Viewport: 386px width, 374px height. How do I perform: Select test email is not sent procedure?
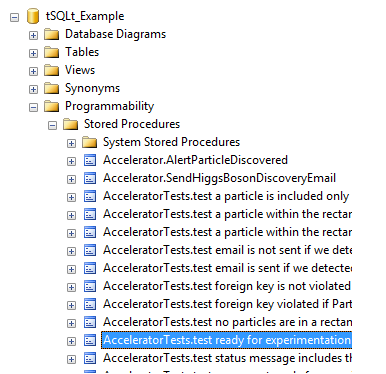point(227,250)
